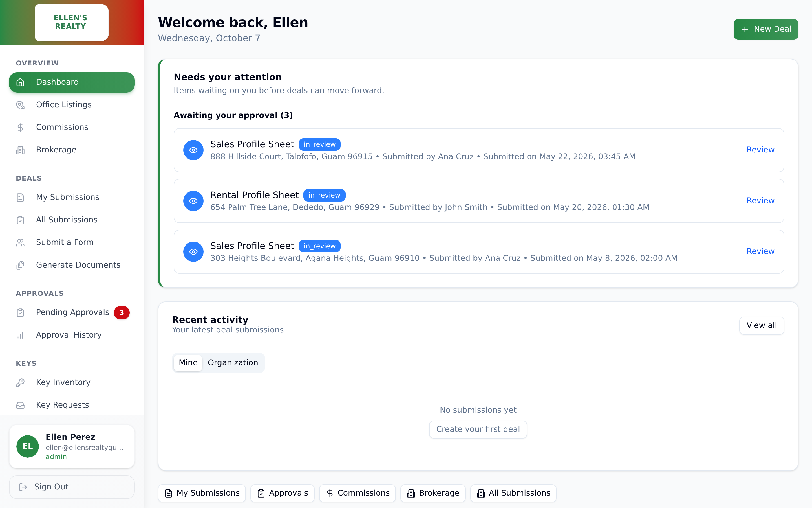Image resolution: width=812 pixels, height=508 pixels.
Task: Click the Generate Documents copy icon
Action: coord(21,265)
